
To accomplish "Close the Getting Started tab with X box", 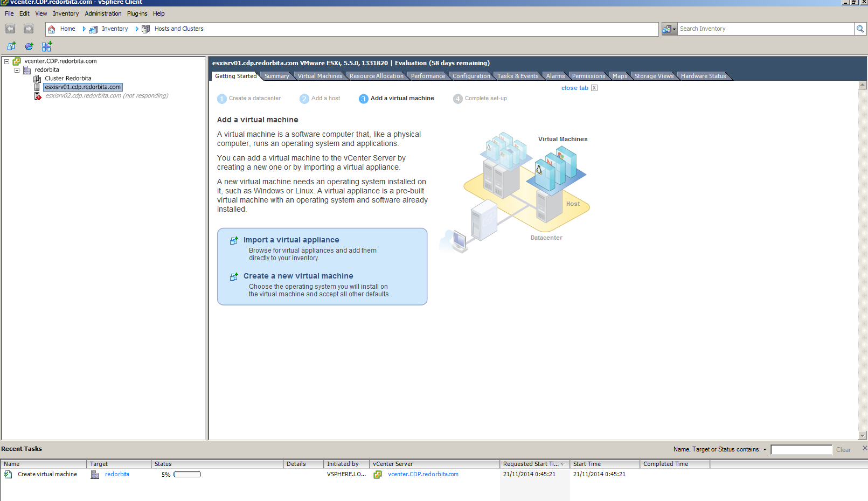I will click(x=594, y=88).
